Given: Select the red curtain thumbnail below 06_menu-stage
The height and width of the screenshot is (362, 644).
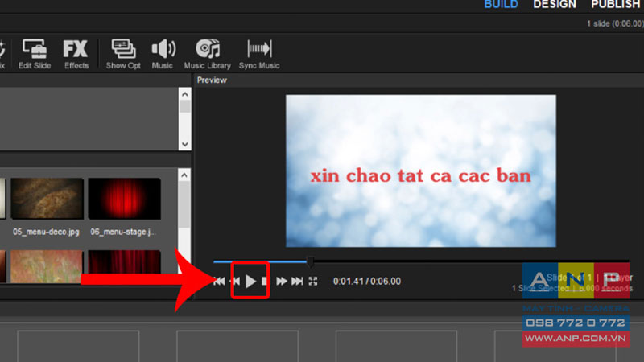Looking at the screenshot, I should coord(124,266).
